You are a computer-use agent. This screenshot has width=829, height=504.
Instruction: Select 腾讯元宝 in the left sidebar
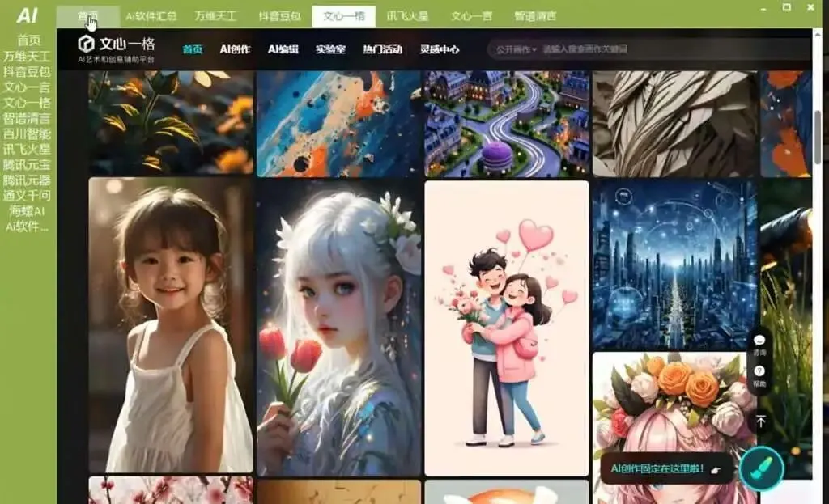[x=27, y=164]
